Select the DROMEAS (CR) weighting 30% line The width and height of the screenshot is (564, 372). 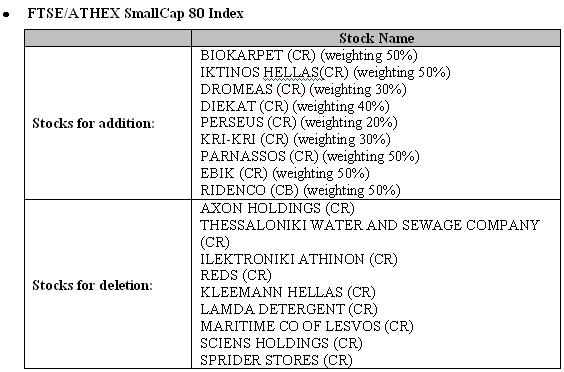(303, 89)
